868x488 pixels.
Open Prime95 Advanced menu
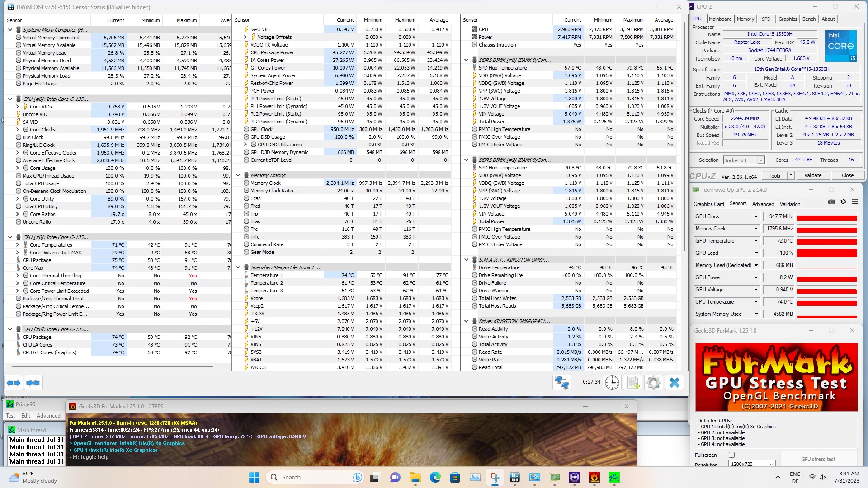[x=48, y=416]
